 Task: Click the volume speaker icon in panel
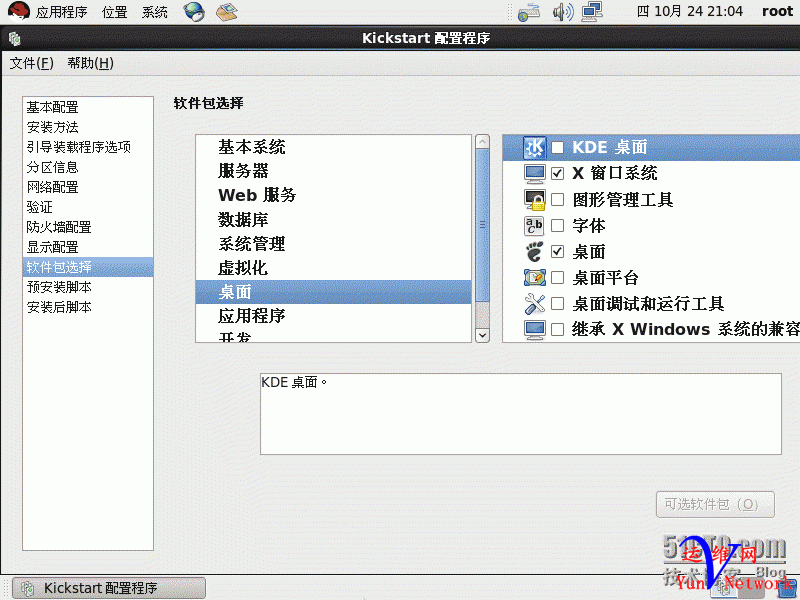pyautogui.click(x=563, y=11)
